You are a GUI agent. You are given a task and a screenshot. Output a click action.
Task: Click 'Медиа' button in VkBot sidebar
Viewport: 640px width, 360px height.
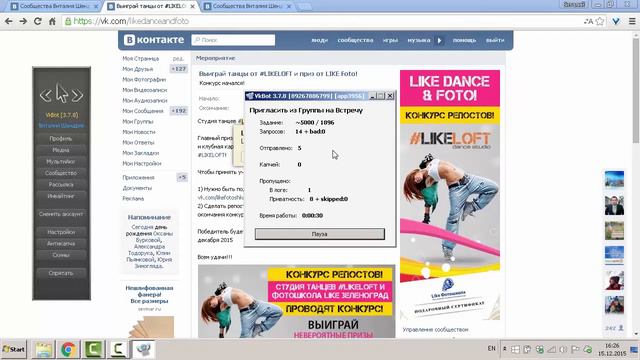coord(61,150)
